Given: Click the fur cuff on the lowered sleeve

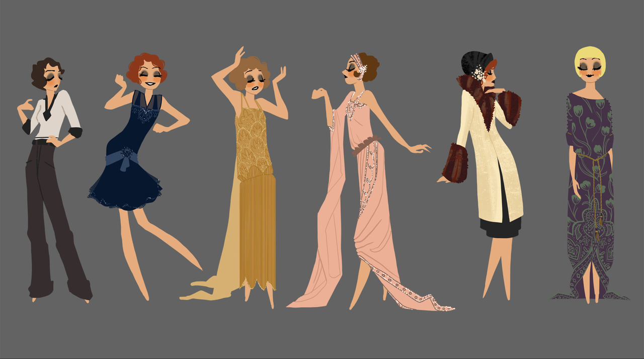Looking at the screenshot, I should [455, 162].
